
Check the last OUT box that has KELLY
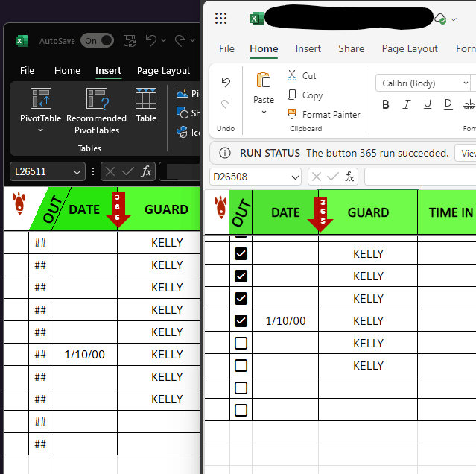click(x=241, y=365)
